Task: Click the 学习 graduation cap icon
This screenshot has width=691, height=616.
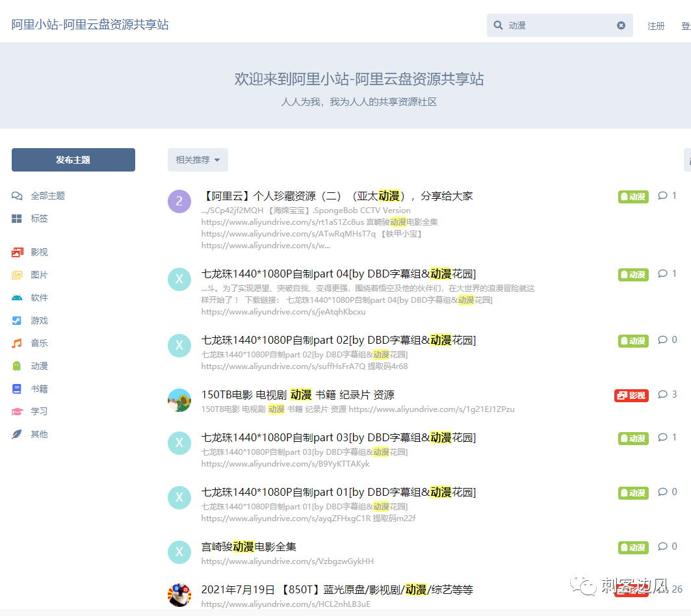Action: click(x=17, y=411)
